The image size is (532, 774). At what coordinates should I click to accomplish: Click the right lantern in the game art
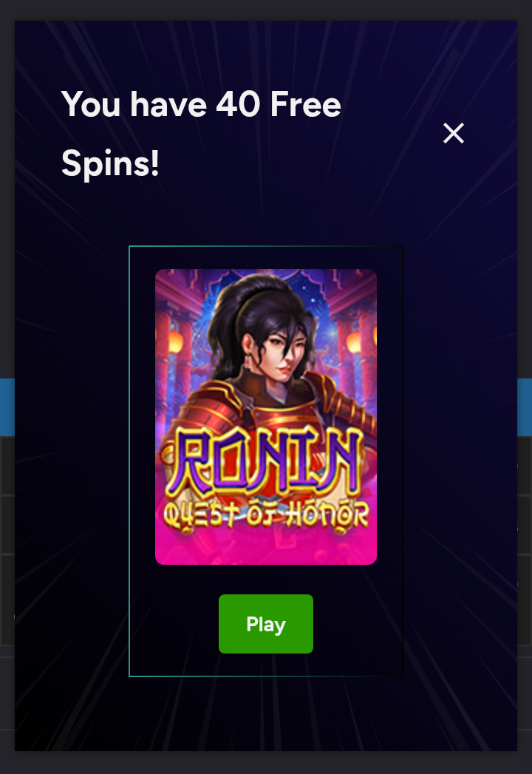(x=353, y=342)
